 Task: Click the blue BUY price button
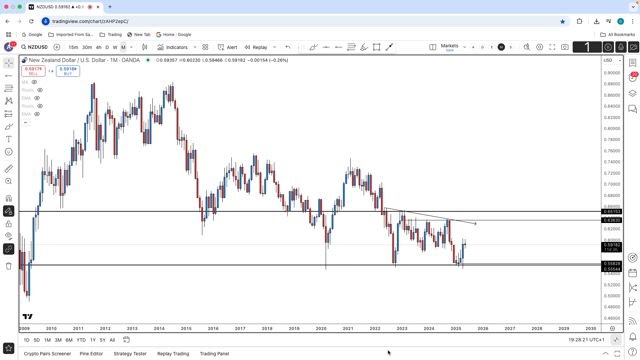click(x=68, y=71)
